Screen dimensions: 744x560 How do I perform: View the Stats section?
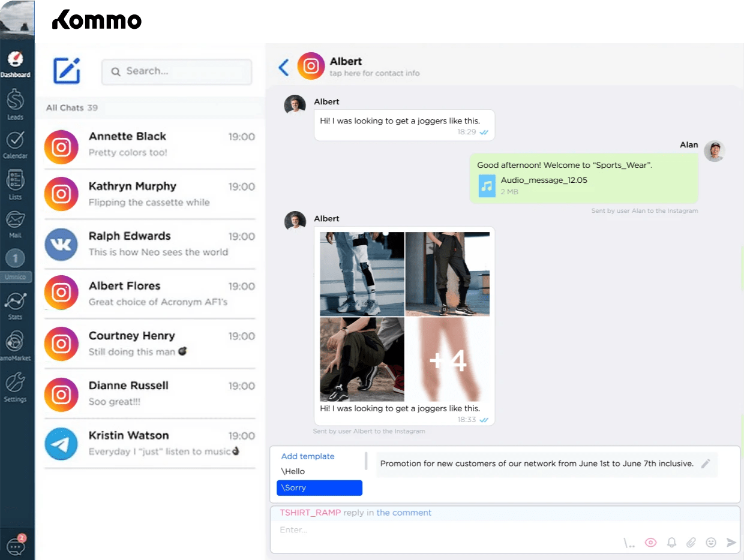click(16, 303)
